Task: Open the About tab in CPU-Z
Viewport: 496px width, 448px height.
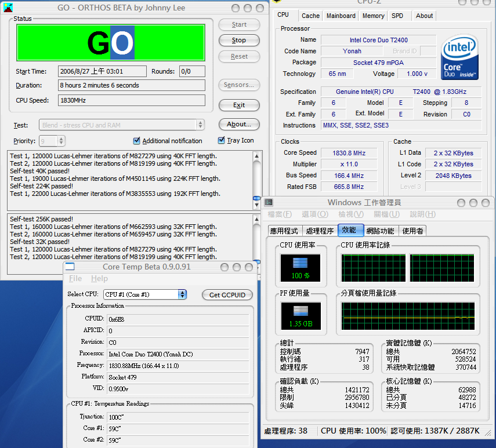Action: (424, 16)
